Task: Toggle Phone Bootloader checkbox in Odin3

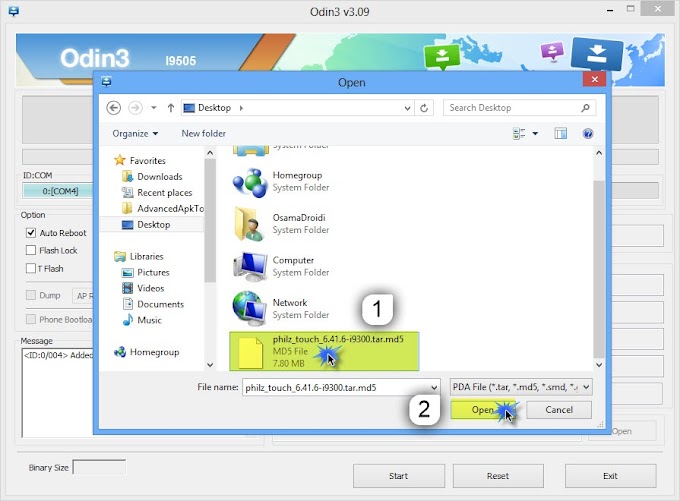Action: pyautogui.click(x=31, y=319)
